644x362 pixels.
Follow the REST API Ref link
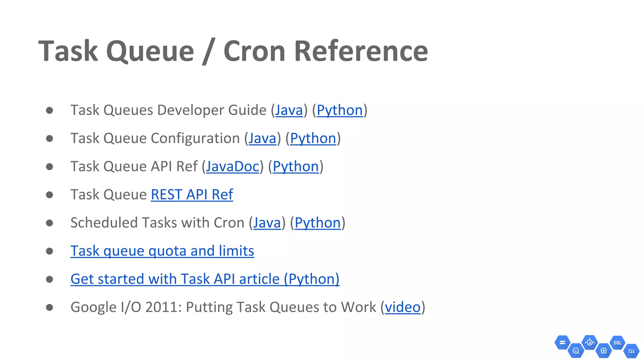click(192, 195)
